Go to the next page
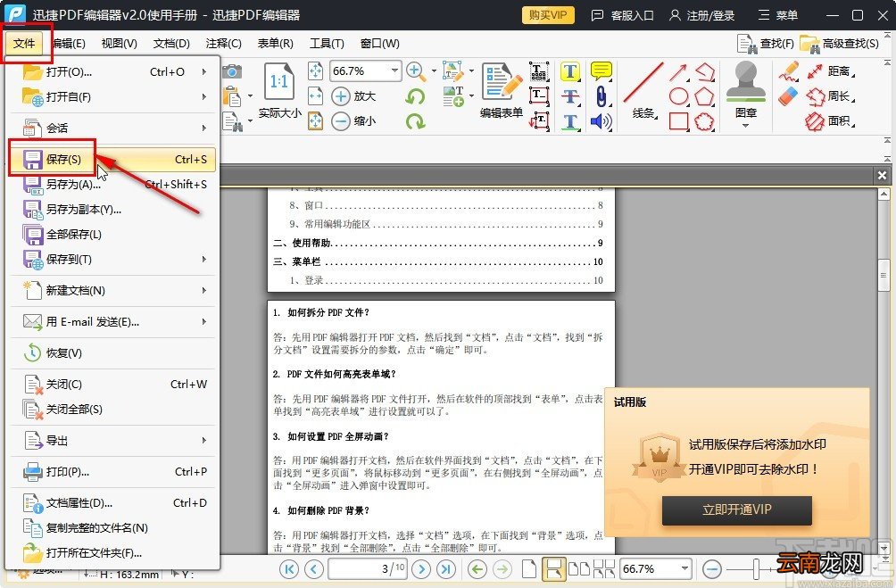This screenshot has height=588, width=896. 421,568
